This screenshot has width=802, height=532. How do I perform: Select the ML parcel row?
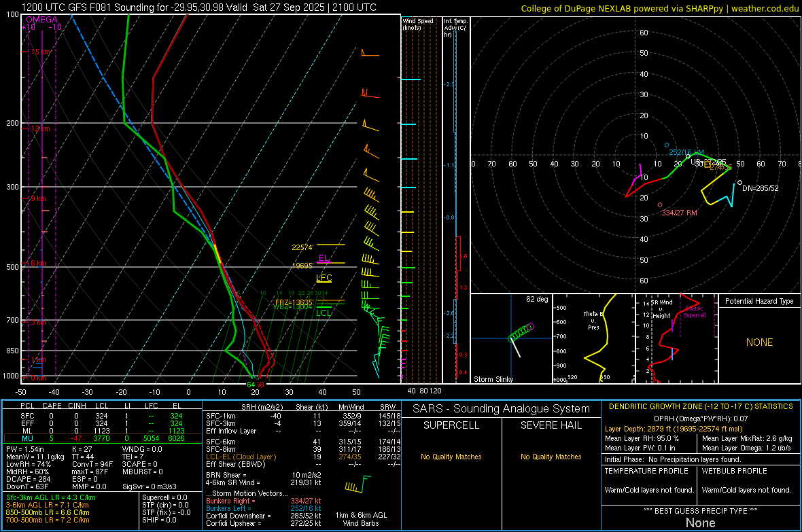pos(103,431)
